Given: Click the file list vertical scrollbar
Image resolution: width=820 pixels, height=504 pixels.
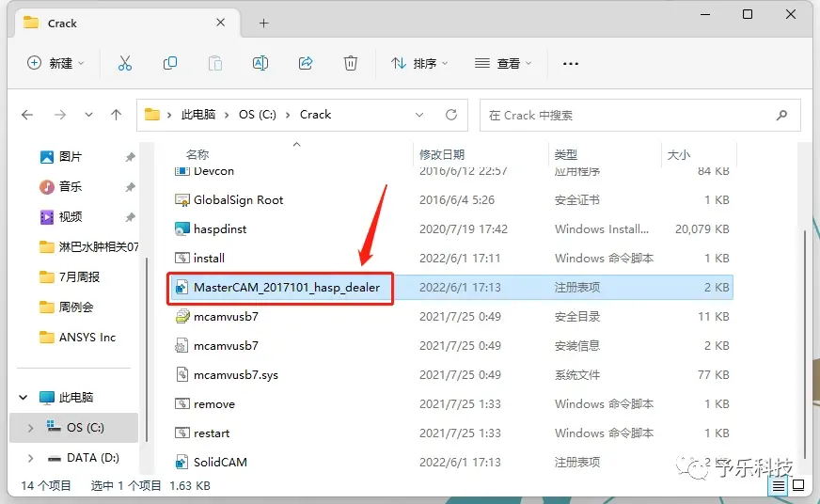Looking at the screenshot, I should point(805,345).
